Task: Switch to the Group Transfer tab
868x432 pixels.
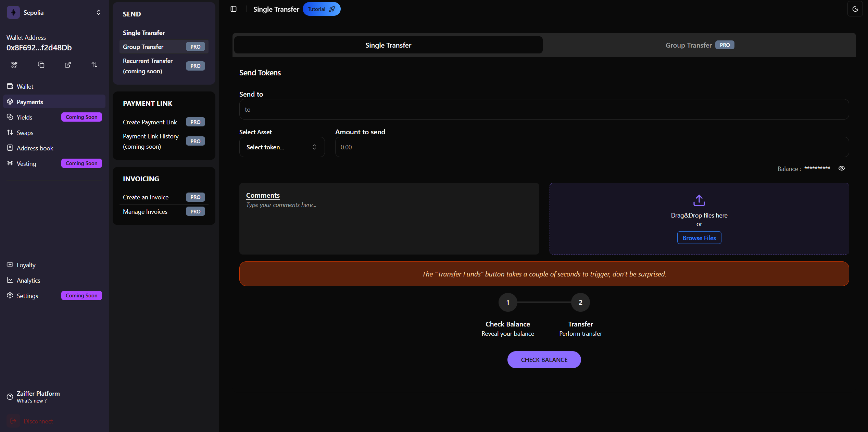Action: [x=699, y=45]
